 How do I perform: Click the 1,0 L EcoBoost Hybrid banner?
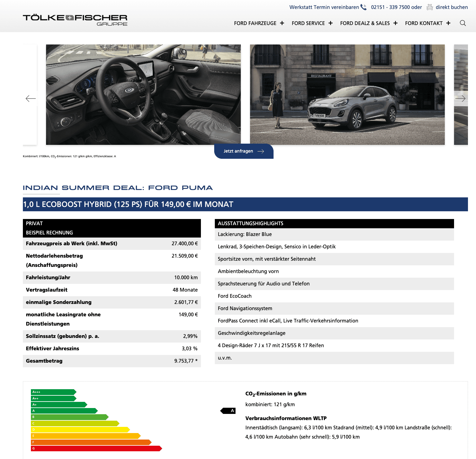coord(245,204)
